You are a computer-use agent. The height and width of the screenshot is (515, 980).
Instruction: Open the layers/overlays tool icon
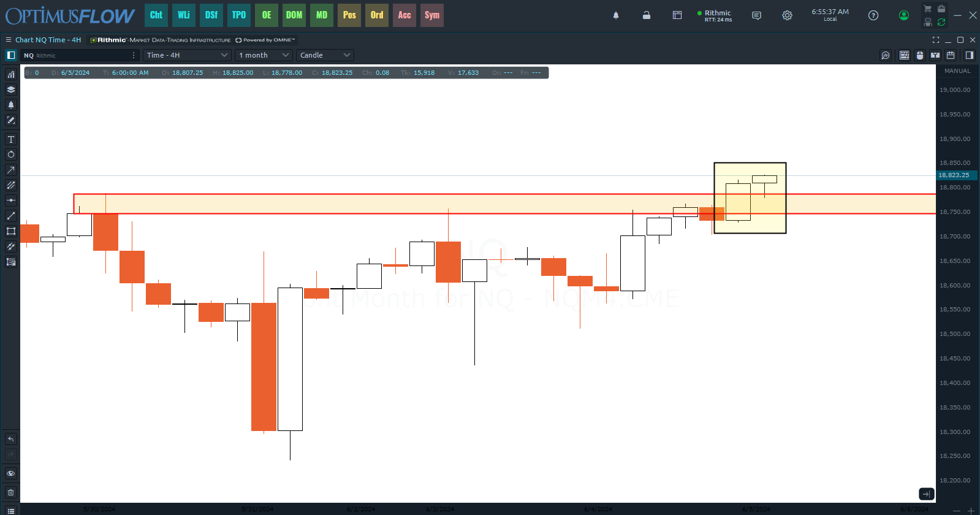(x=10, y=90)
